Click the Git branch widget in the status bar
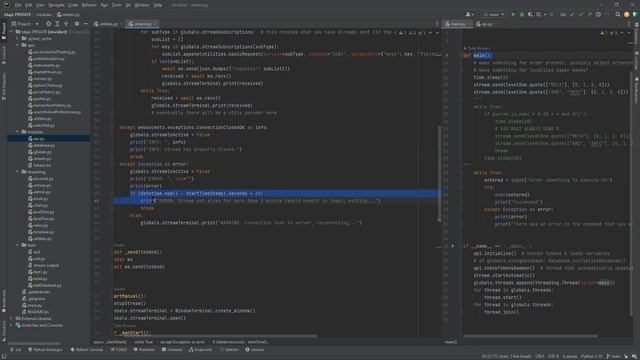This screenshot has height=360, width=640. click(x=613, y=356)
